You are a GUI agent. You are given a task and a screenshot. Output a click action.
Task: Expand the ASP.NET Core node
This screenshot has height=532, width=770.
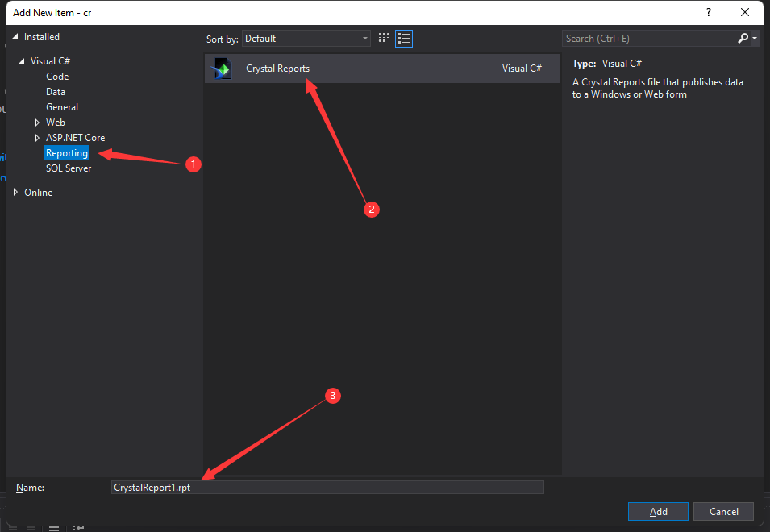(x=37, y=138)
